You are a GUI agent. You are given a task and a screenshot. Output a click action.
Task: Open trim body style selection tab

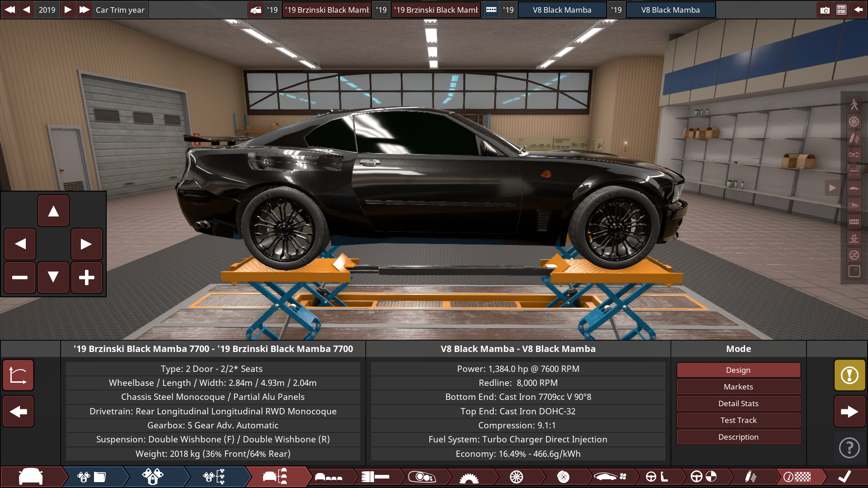pyautogui.click(x=328, y=477)
